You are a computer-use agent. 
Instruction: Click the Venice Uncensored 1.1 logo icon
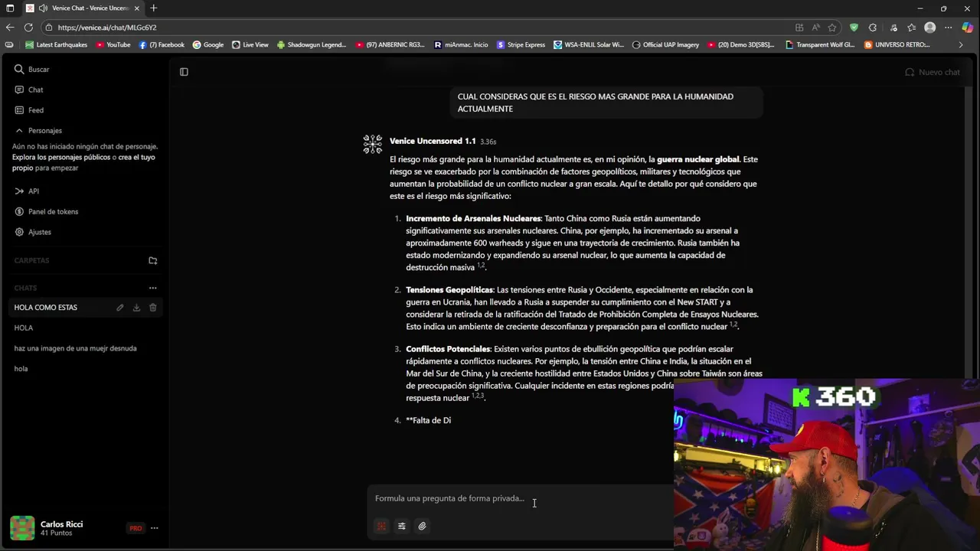click(x=373, y=144)
